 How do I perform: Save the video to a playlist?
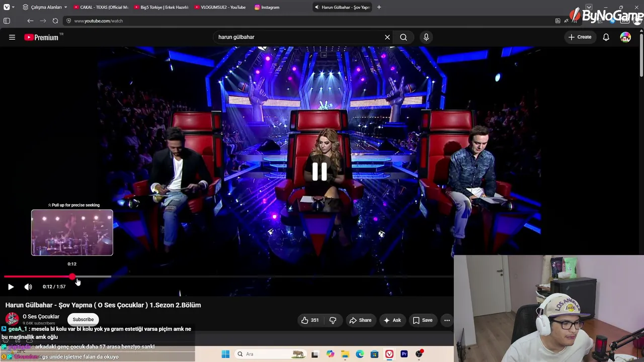point(423,320)
